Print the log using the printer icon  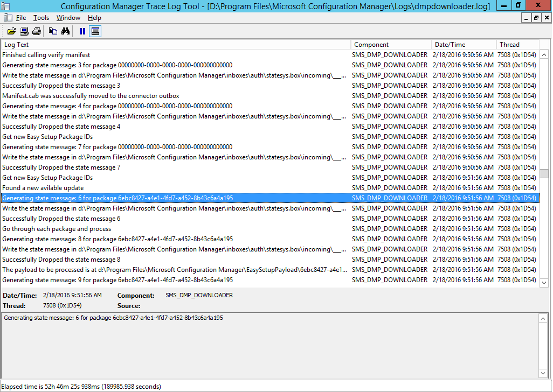tap(37, 31)
